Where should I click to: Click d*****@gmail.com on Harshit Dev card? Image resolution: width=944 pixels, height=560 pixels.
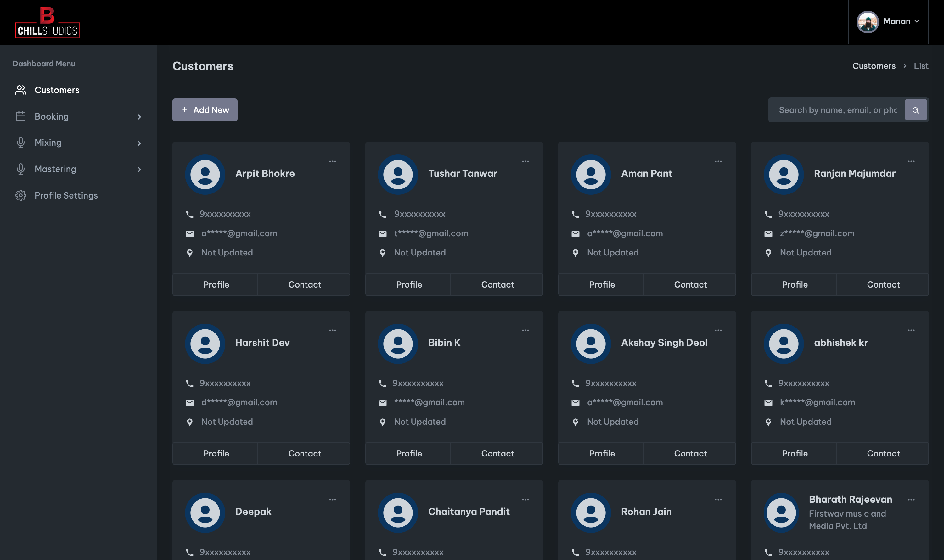tap(239, 403)
